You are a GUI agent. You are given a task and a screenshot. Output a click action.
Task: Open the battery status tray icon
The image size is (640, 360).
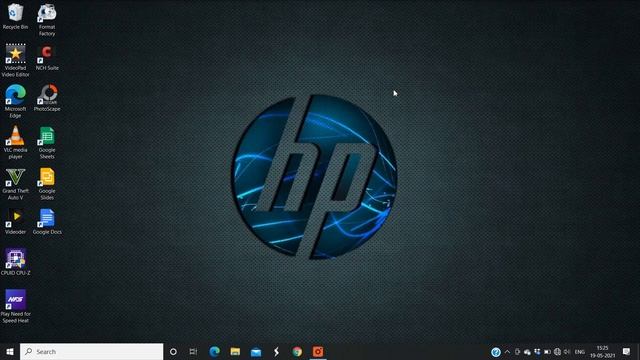(x=547, y=352)
